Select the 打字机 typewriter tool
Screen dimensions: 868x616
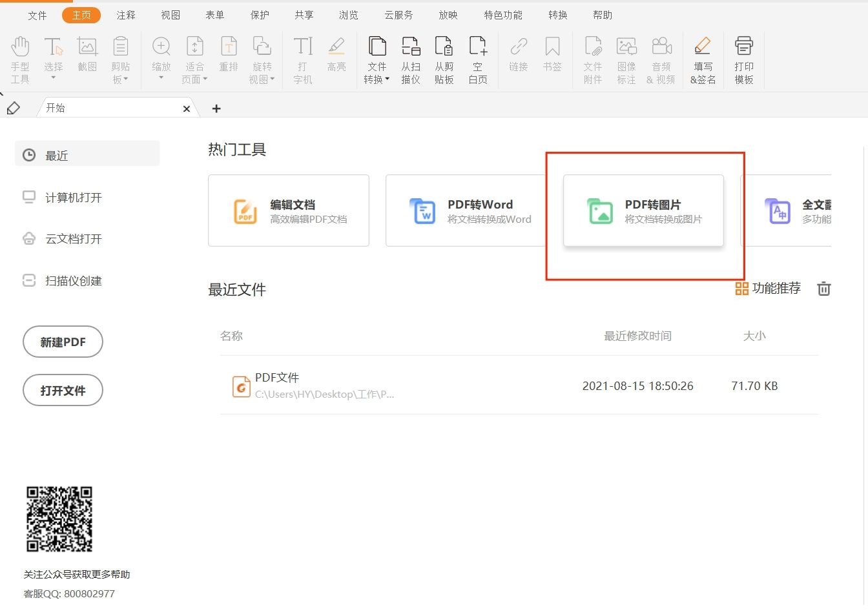coord(302,58)
